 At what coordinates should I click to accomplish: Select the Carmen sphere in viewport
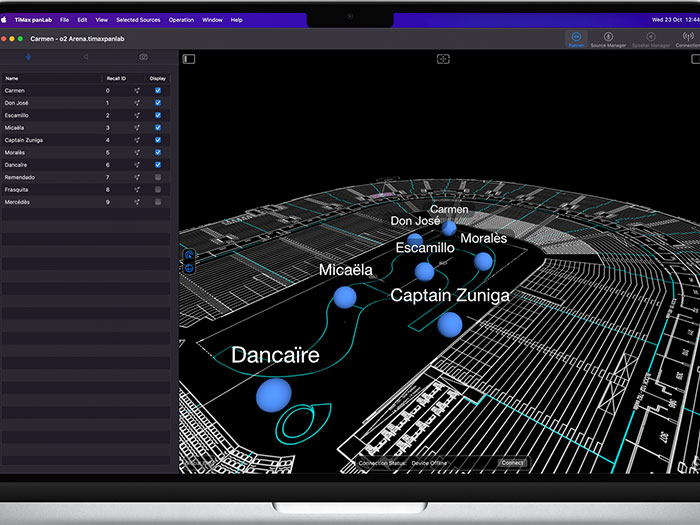tap(449, 228)
